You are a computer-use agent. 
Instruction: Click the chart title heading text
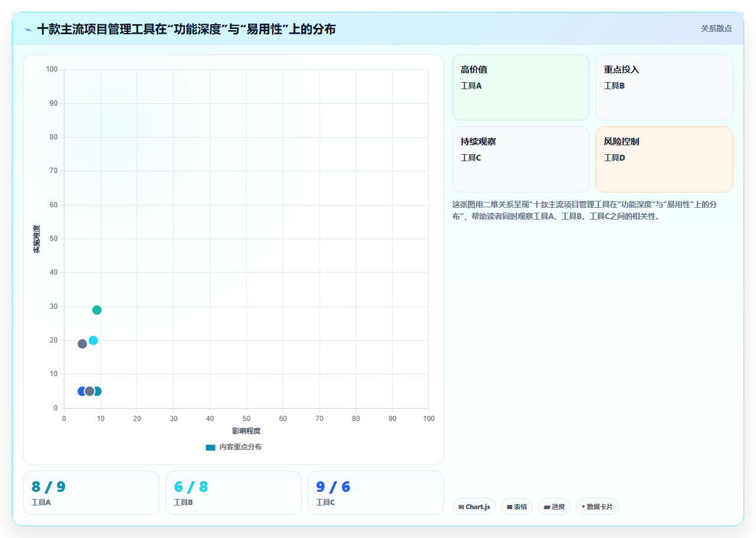coord(186,29)
